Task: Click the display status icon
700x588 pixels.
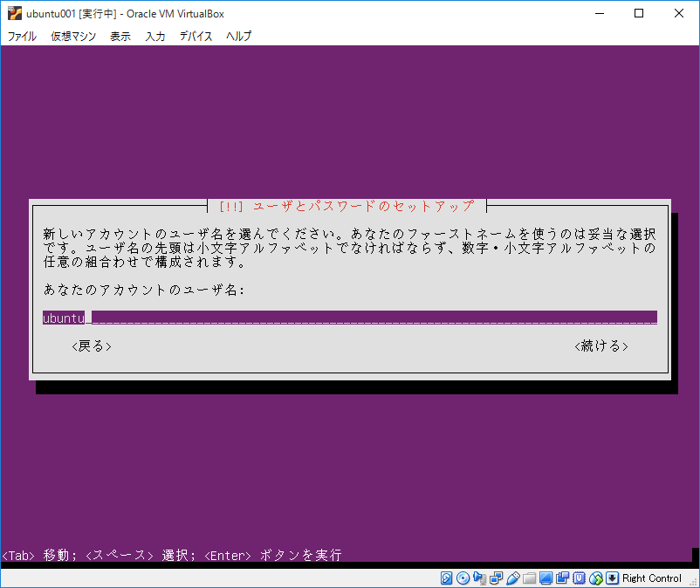Action: [x=546, y=578]
